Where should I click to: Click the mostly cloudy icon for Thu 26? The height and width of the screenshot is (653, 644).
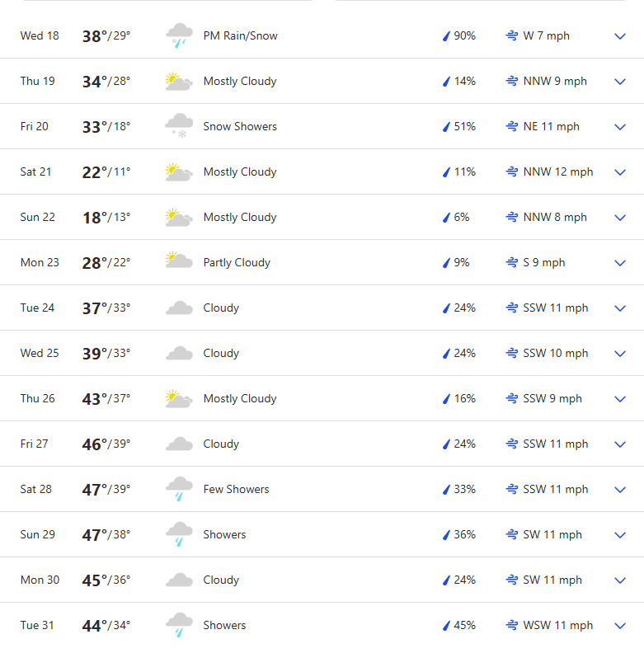179,399
